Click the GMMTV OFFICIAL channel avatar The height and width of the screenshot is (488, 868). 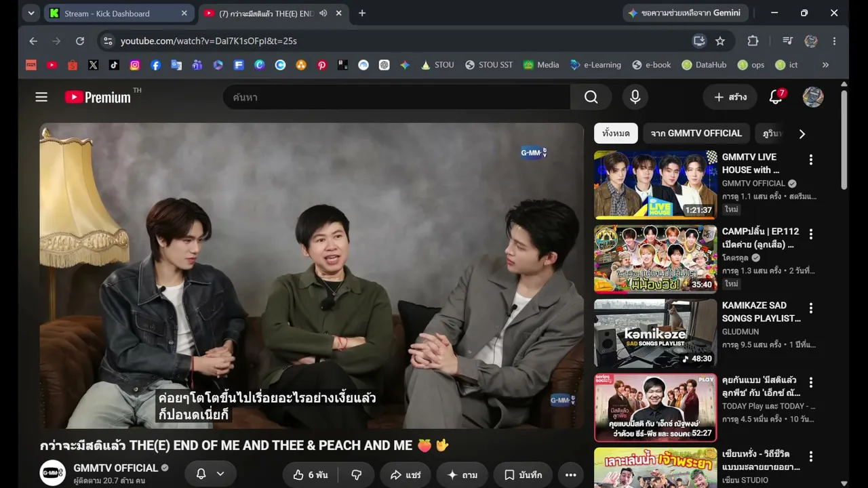pyautogui.click(x=52, y=473)
